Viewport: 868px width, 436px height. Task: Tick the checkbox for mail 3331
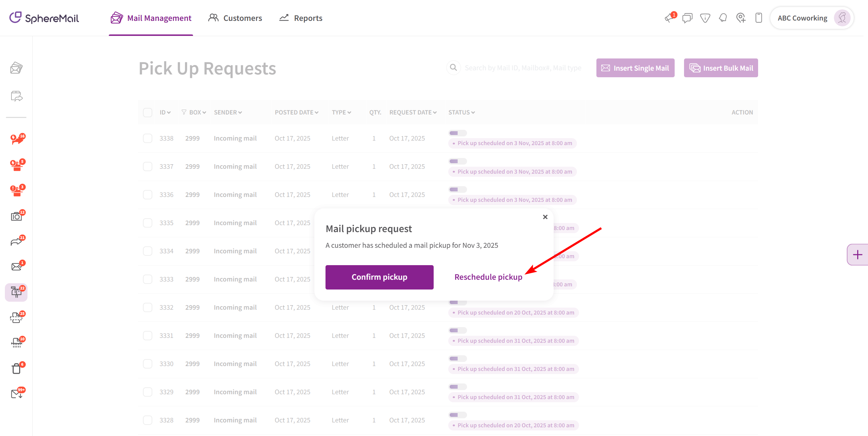(147, 336)
